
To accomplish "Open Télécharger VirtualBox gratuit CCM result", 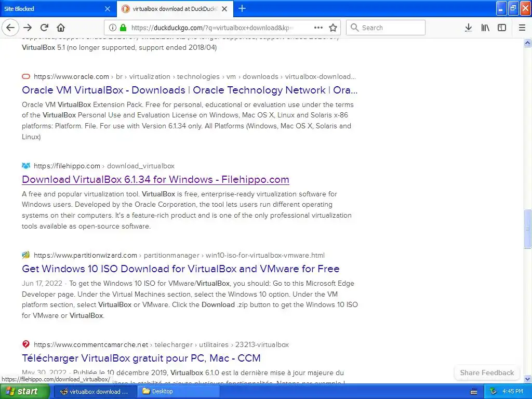I will point(141,358).
